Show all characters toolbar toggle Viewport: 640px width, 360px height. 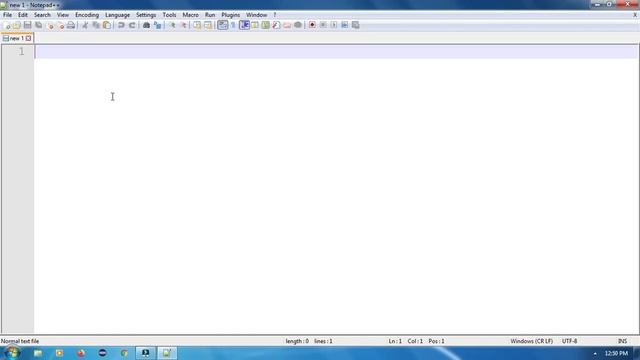click(233, 25)
